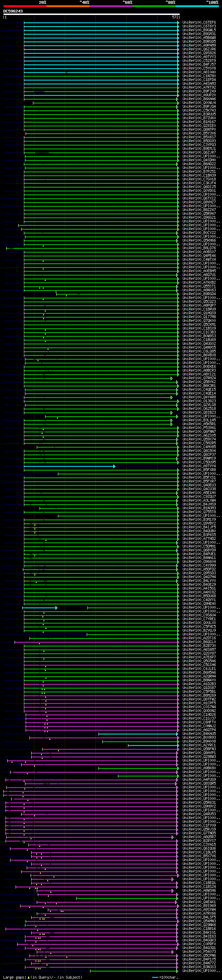Select the UniRef100_P54073 label
This screenshot has height=980, width=222.
(x=199, y=952)
